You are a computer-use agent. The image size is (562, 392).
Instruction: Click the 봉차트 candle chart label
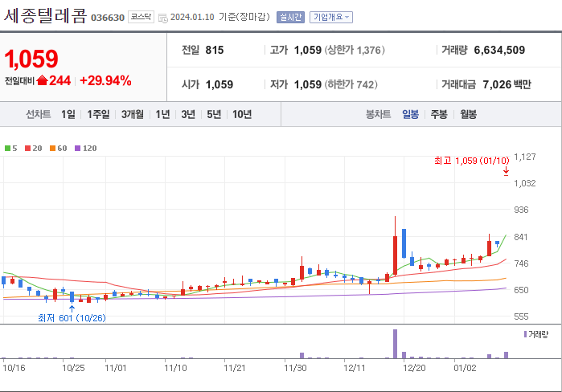coord(378,115)
